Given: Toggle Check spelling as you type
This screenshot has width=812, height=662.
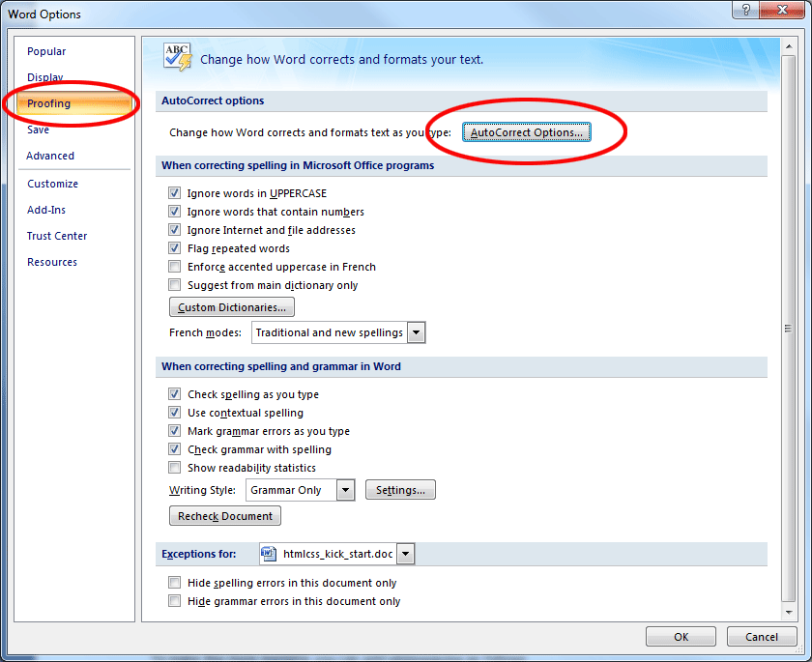Looking at the screenshot, I should pos(175,394).
